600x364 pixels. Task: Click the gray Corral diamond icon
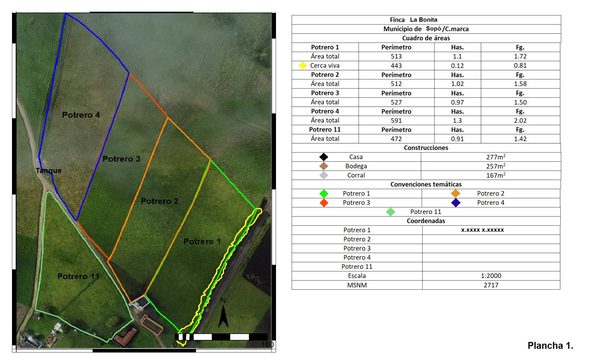pyautogui.click(x=324, y=175)
